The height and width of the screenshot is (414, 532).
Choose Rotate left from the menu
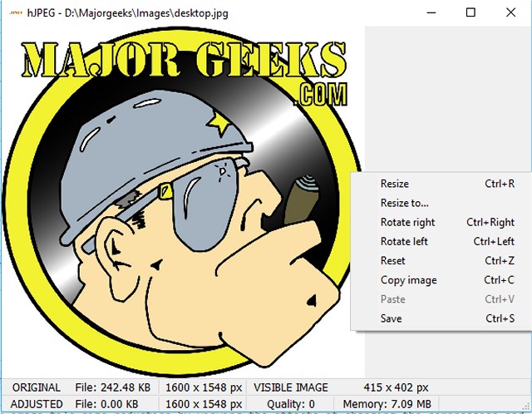[x=441, y=241]
